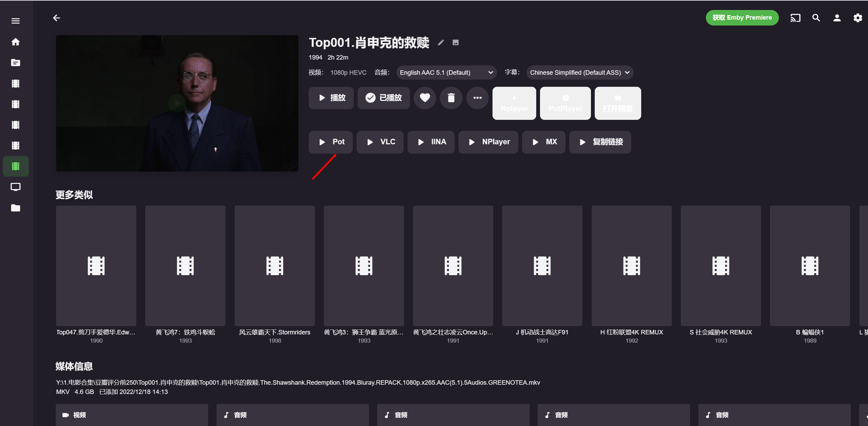Open the hamburger menu

(x=15, y=21)
